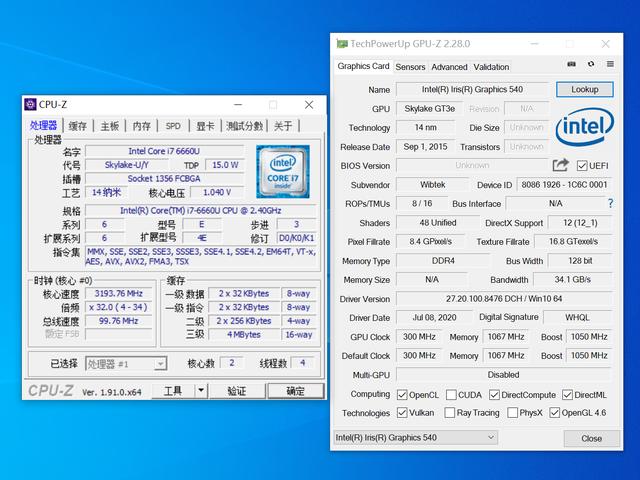Toggle the OpenGL 4.6 checkbox

coord(554,413)
